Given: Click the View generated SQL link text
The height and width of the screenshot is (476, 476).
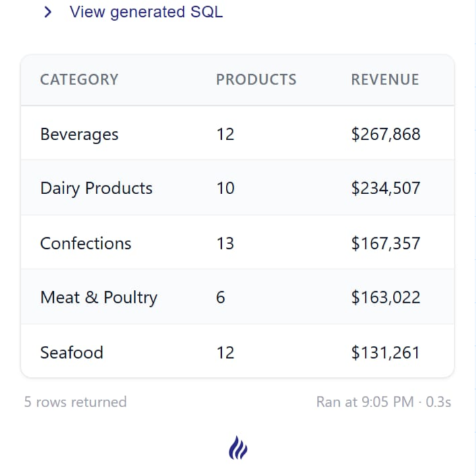Looking at the screenshot, I should click(x=146, y=12).
